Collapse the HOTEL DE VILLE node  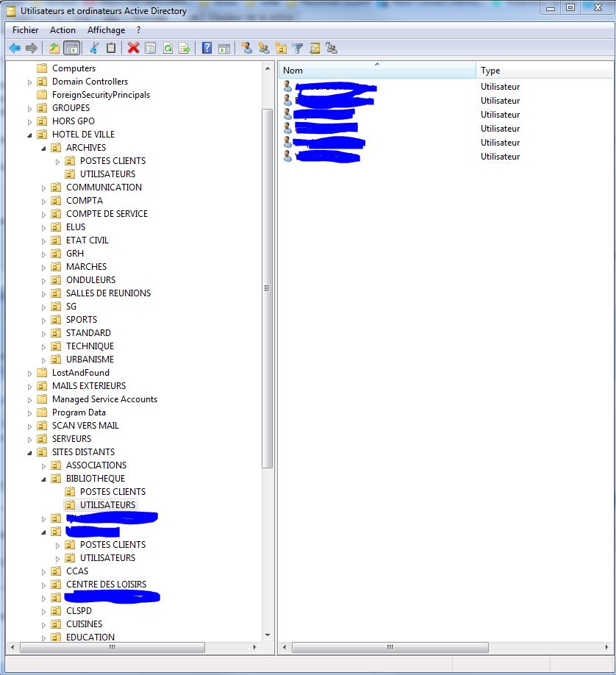[29, 135]
